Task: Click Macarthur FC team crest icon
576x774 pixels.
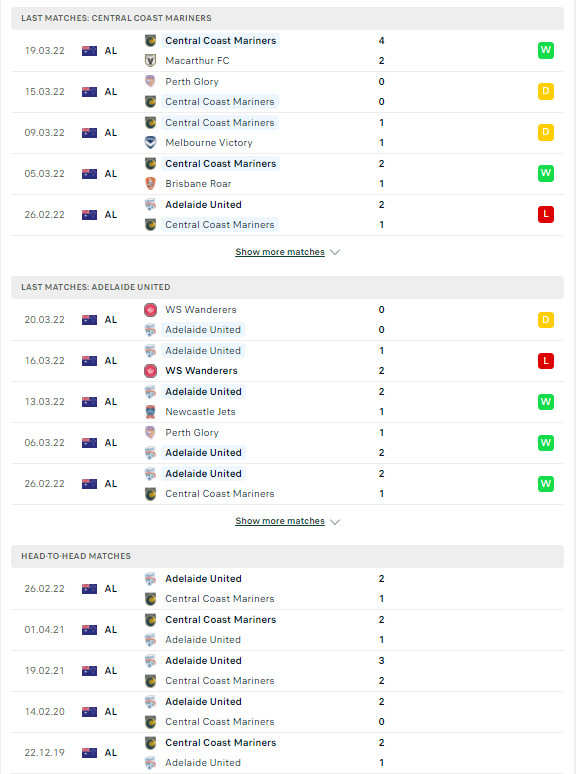Action: point(151,61)
